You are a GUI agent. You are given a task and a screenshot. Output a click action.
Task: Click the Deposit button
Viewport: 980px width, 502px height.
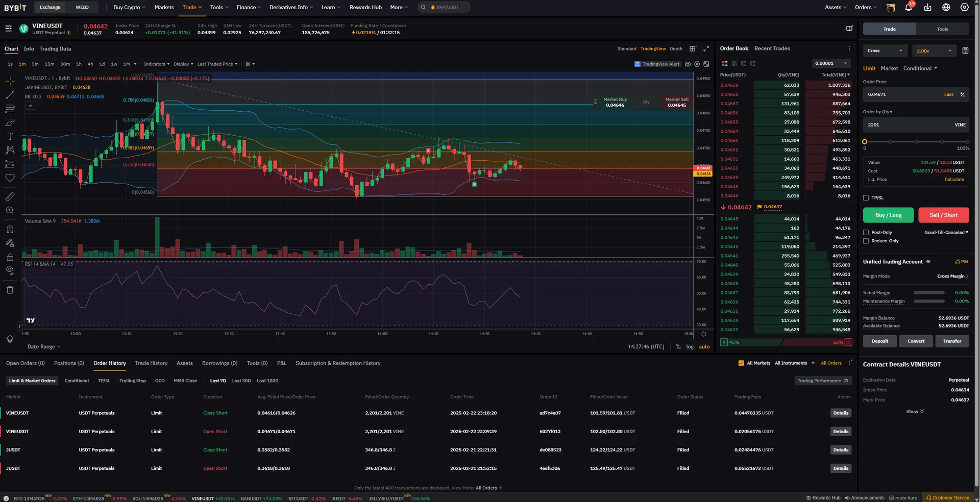point(879,341)
